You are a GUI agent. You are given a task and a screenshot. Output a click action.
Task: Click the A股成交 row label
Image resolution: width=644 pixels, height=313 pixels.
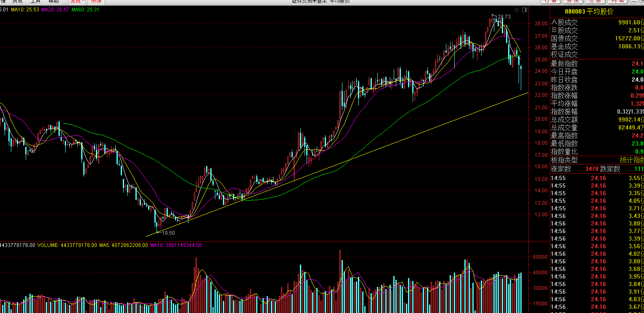coord(564,23)
